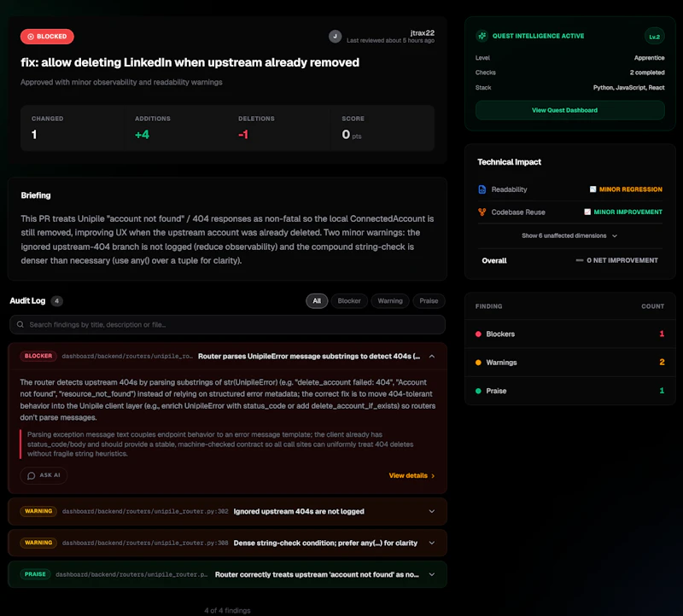Click the unipile_router.py:308 file path
683x616 pixels.
[145, 543]
